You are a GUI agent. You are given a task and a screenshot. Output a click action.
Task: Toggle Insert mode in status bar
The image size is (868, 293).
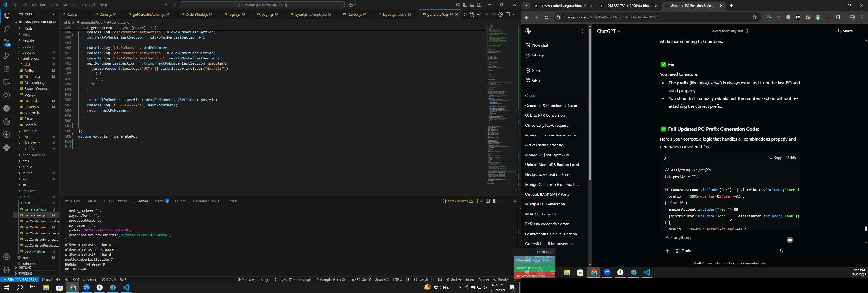pyautogui.click(x=470, y=279)
